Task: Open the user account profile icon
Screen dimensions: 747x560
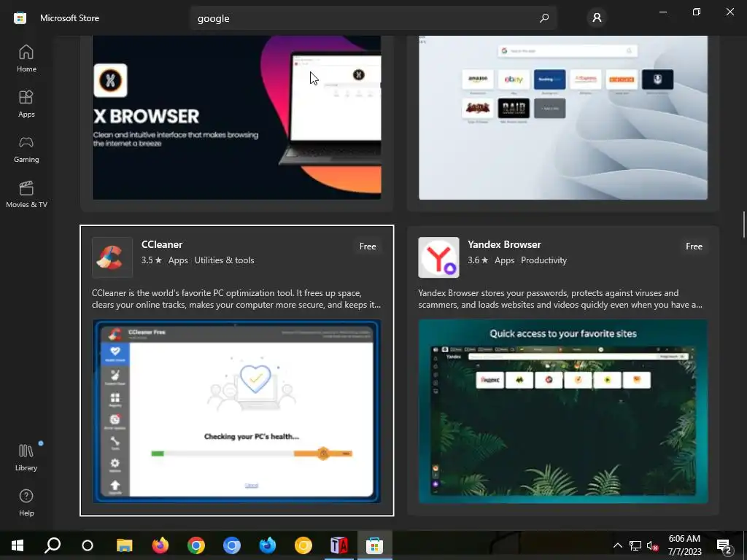Action: [x=597, y=18]
